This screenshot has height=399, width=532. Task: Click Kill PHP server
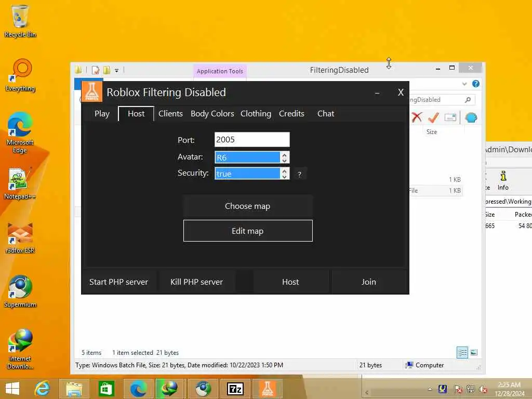click(x=196, y=282)
